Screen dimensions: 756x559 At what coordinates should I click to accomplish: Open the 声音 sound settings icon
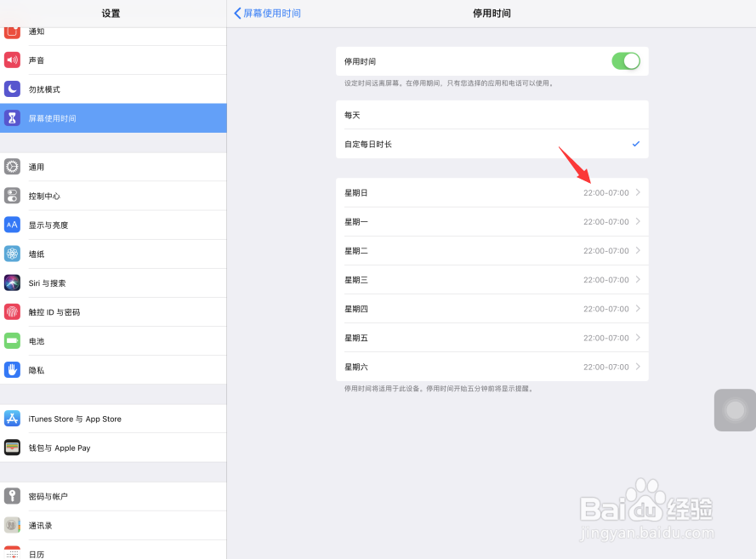click(12, 60)
